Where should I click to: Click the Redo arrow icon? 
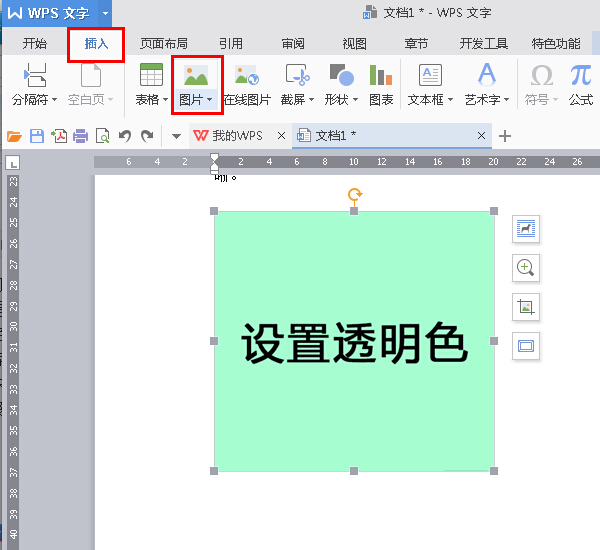pos(147,136)
